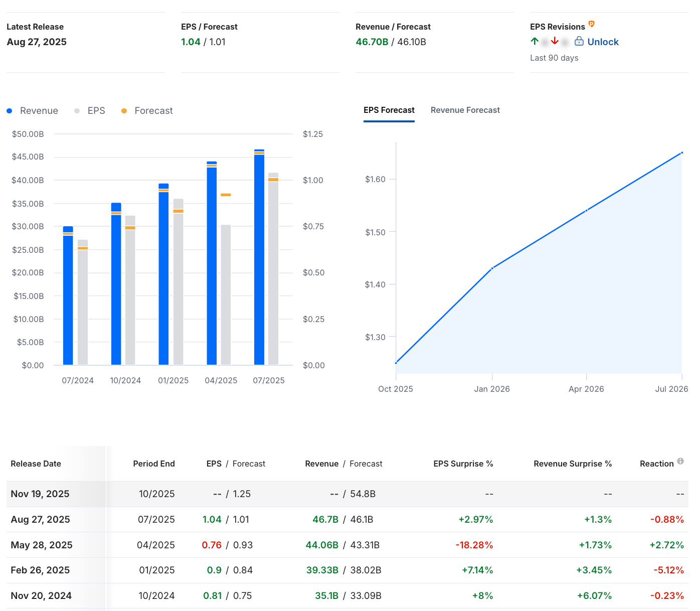700x611 pixels.
Task: Toggle the EPS legend series
Action: (x=90, y=111)
